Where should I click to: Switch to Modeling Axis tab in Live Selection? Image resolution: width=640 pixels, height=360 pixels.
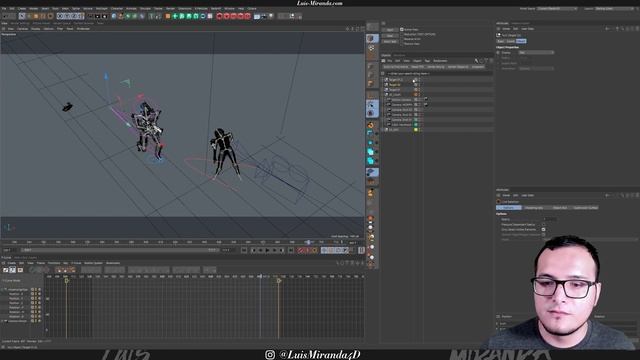click(x=534, y=207)
